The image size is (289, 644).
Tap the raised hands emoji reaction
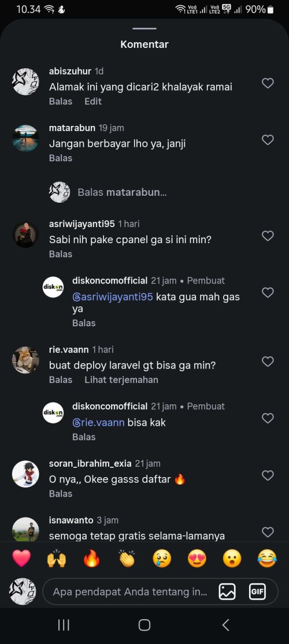(56, 559)
